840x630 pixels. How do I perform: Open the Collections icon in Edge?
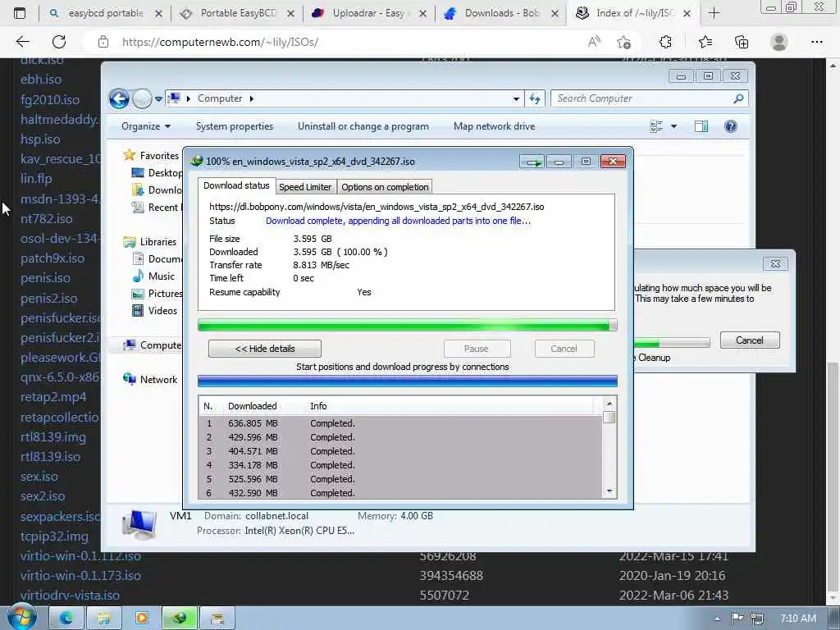click(x=742, y=42)
